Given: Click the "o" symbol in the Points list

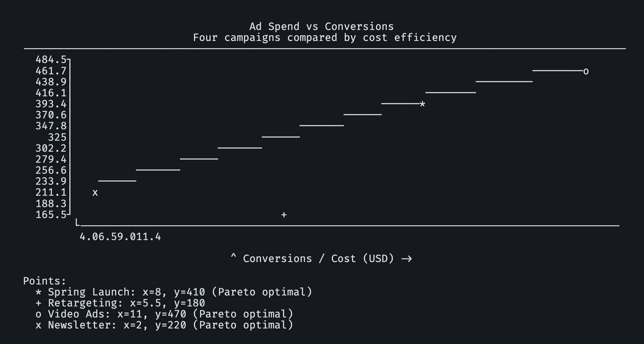Looking at the screenshot, I should 38,314.
